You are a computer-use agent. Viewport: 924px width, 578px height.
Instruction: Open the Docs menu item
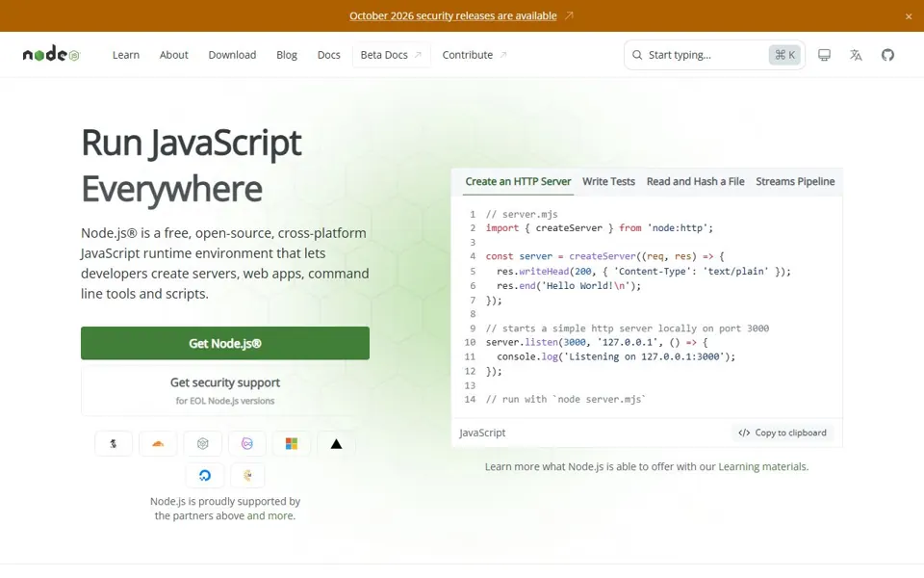[x=329, y=55]
